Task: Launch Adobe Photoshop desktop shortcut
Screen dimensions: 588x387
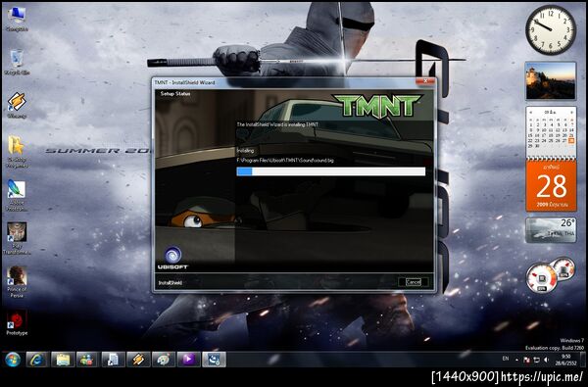Action: [x=17, y=195]
